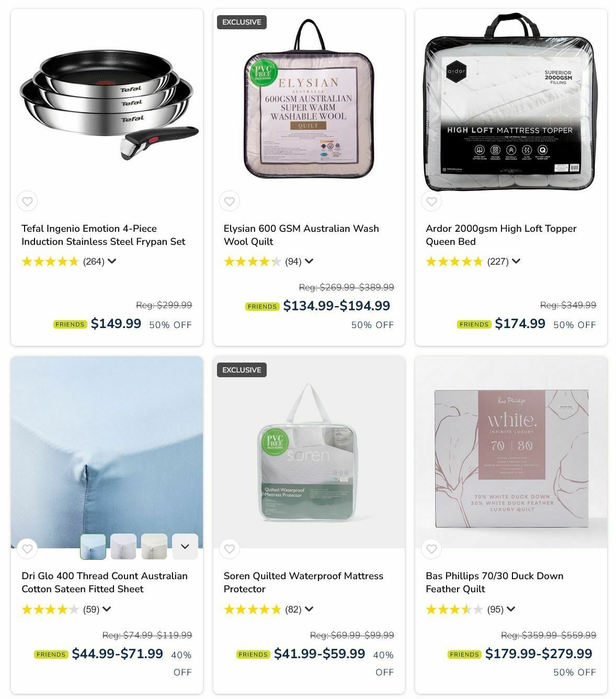The image size is (616, 699).
Task: Click heart on Dri Glo Fitted Sheet
Action: tap(27, 549)
